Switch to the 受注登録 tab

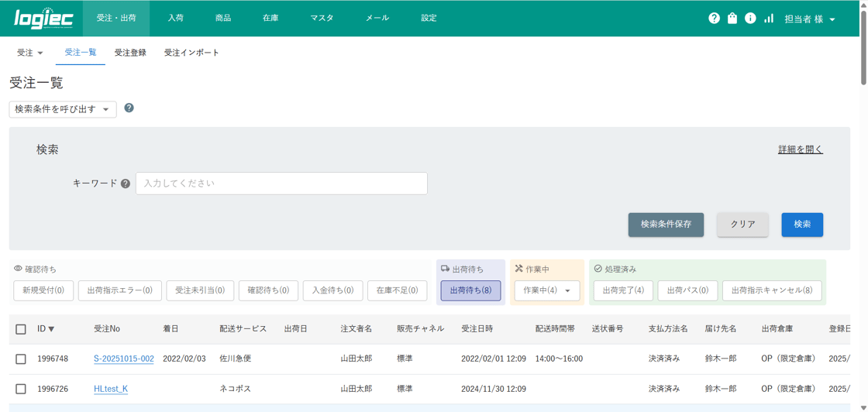pyautogui.click(x=130, y=53)
